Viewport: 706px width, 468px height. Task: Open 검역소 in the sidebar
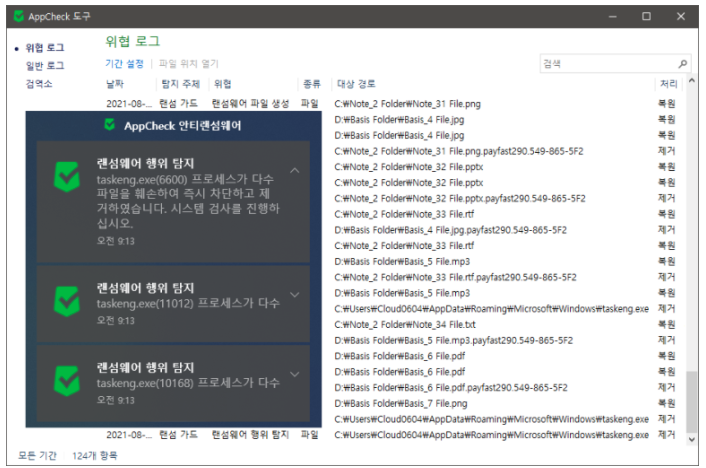[x=39, y=84]
